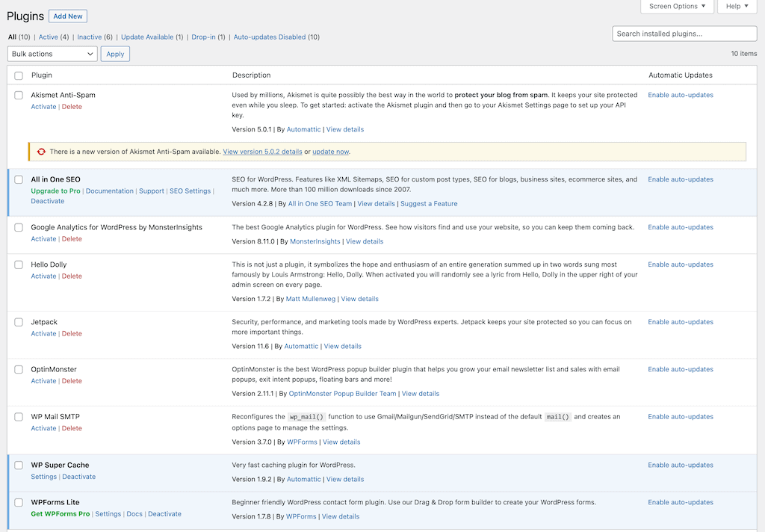Enable auto-updates for Akismet Anti-Spam
The width and height of the screenshot is (765, 532).
(x=681, y=95)
